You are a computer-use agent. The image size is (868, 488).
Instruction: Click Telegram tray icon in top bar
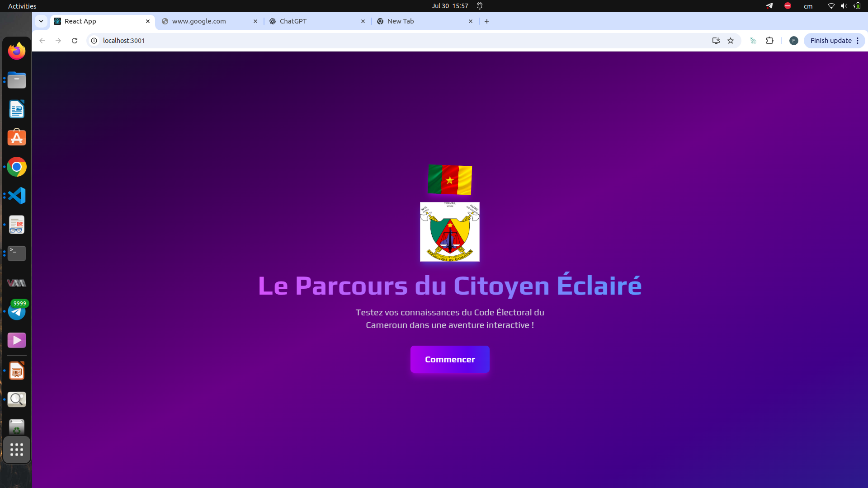(x=769, y=6)
